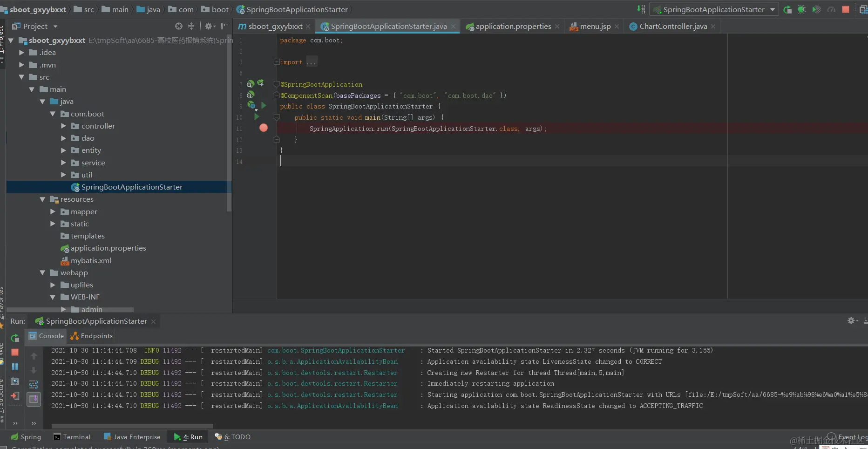Click the Collapse All icon in Project panel
This screenshot has width=868, height=449.
click(191, 26)
